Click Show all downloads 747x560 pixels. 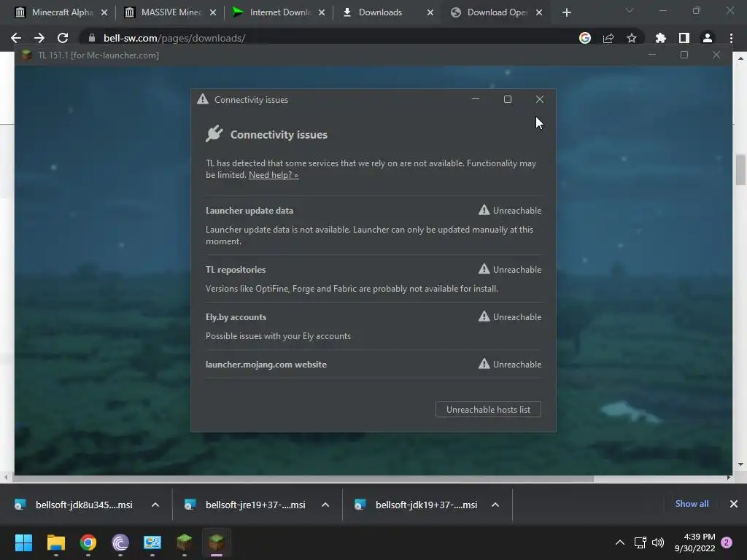pos(692,504)
